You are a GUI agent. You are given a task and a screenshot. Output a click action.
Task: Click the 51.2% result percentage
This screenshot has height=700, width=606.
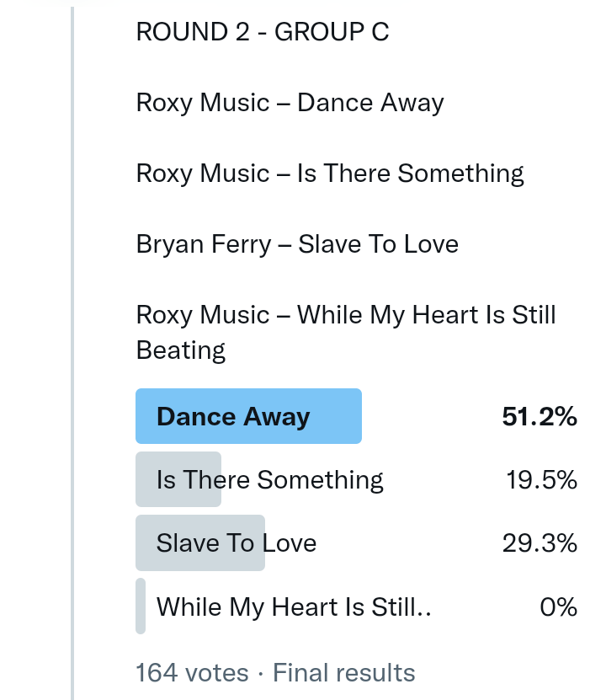(540, 416)
